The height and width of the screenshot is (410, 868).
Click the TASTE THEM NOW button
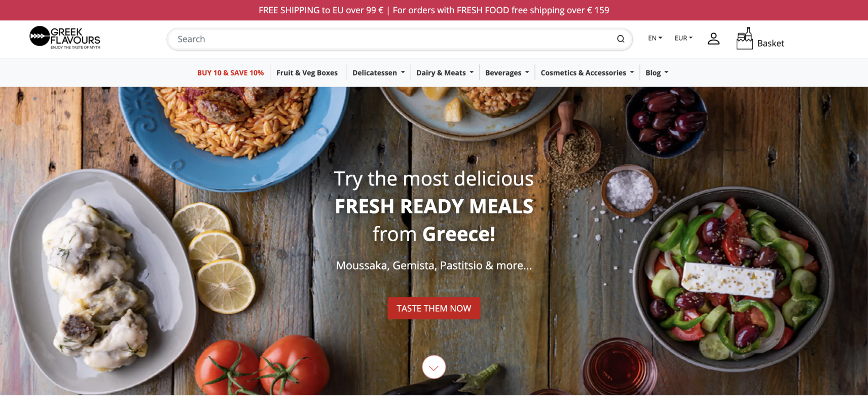pos(433,308)
